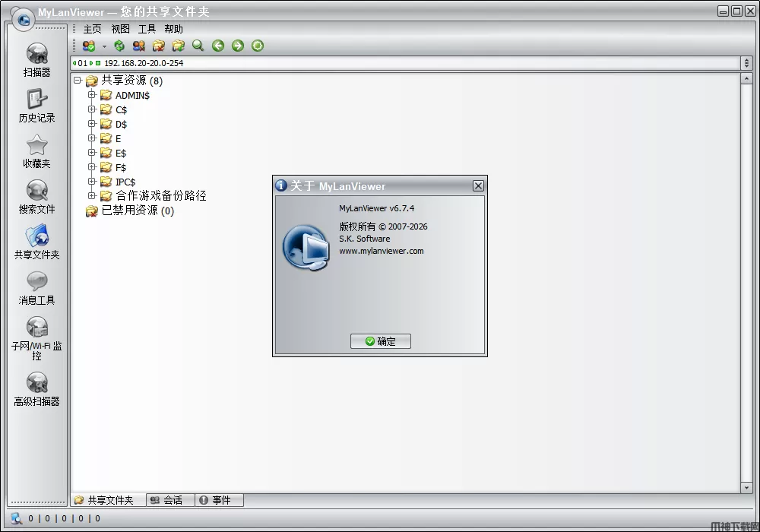This screenshot has height=532, width=760.
Task: Expand the F$ share node
Action: (92, 167)
